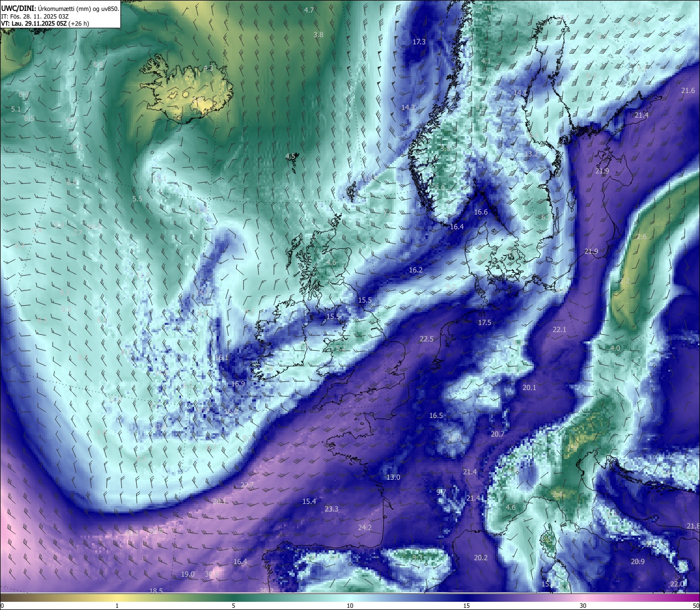The width and height of the screenshot is (700, 610).
Task: Click the map value 22.1
Action: click(x=559, y=329)
